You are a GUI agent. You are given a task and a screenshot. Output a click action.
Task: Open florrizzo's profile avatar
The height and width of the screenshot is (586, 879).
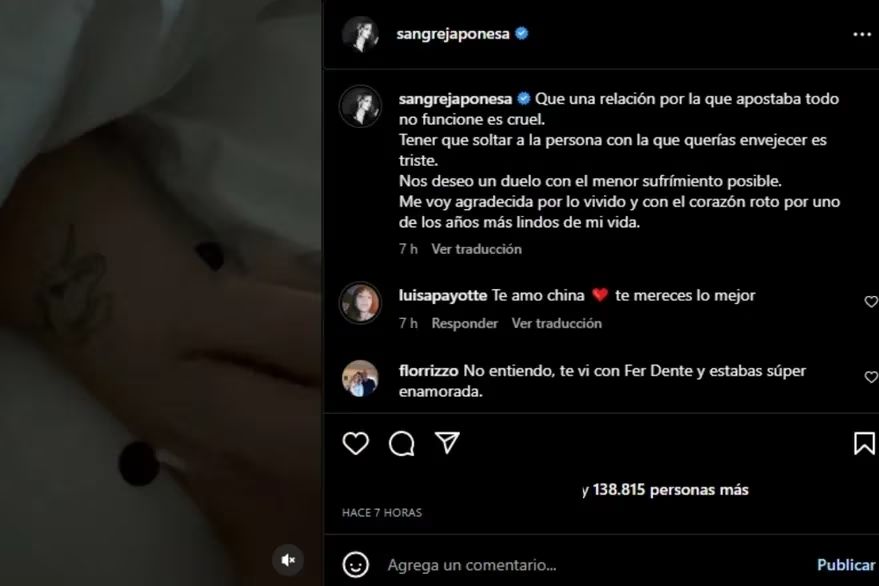360,379
